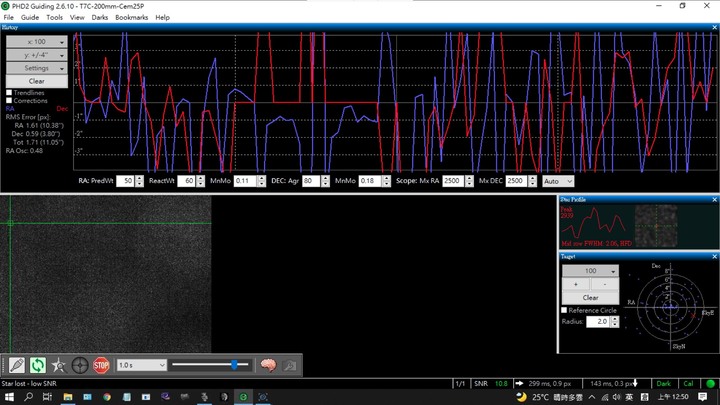Begin guiding with the crosshair target icon
This screenshot has width=720, height=405.
click(x=80, y=366)
